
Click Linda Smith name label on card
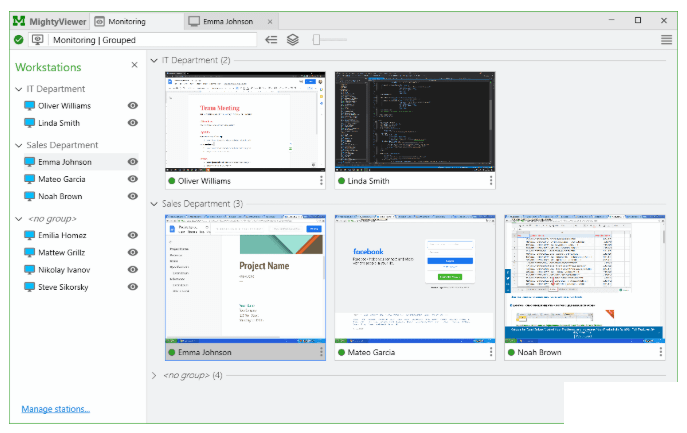[368, 181]
